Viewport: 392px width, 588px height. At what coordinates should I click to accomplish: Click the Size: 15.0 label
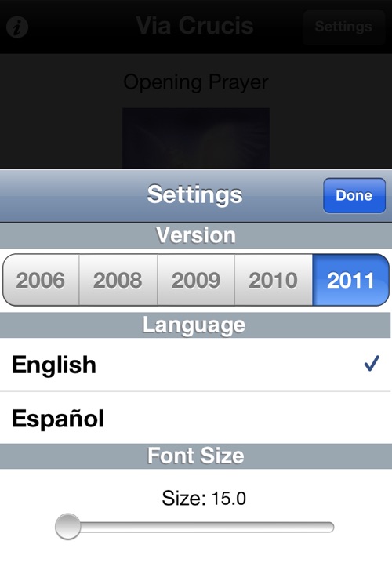tap(204, 498)
